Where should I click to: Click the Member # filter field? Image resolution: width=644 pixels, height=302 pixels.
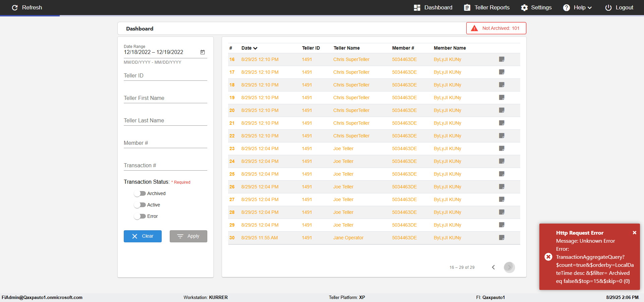click(165, 143)
